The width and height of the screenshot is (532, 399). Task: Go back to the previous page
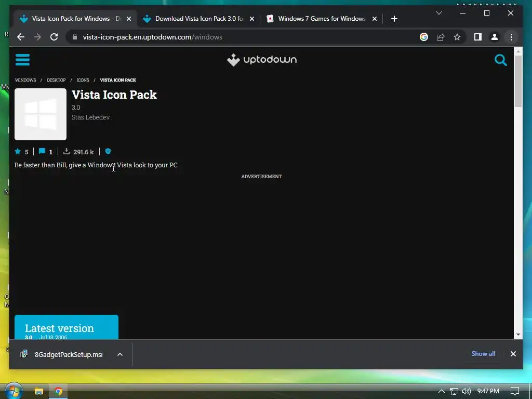pyautogui.click(x=21, y=37)
